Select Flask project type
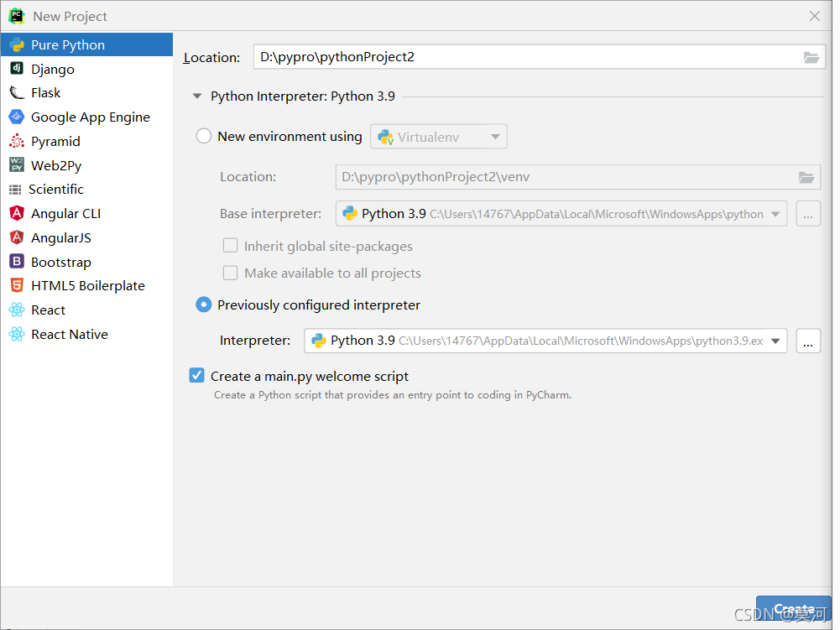 click(x=86, y=92)
